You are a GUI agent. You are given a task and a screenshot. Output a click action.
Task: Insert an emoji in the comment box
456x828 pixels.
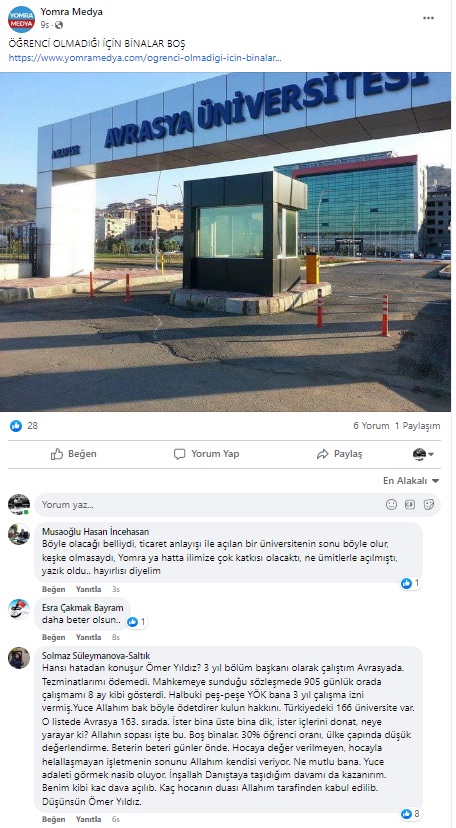click(391, 504)
